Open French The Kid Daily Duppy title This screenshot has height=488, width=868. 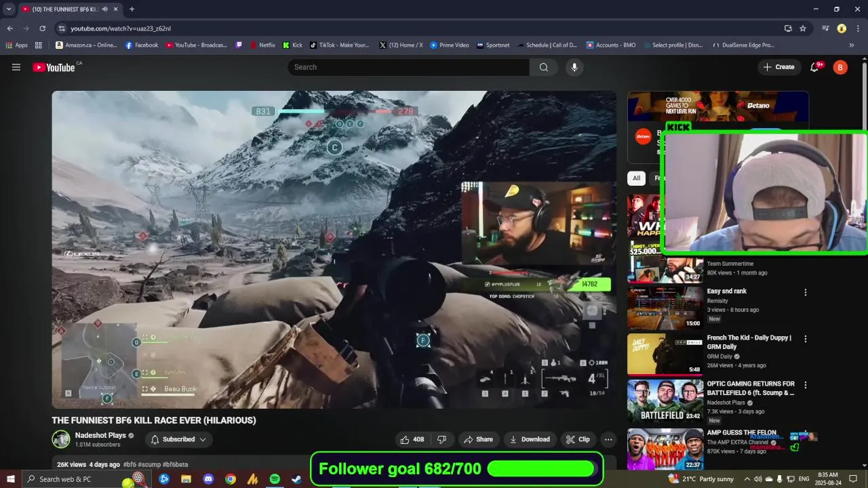751,342
